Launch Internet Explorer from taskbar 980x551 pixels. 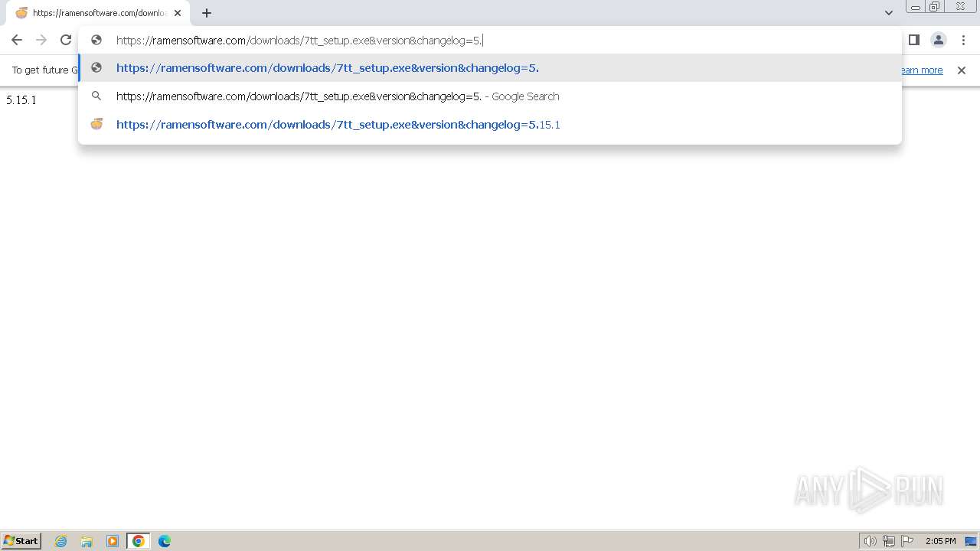tap(61, 541)
